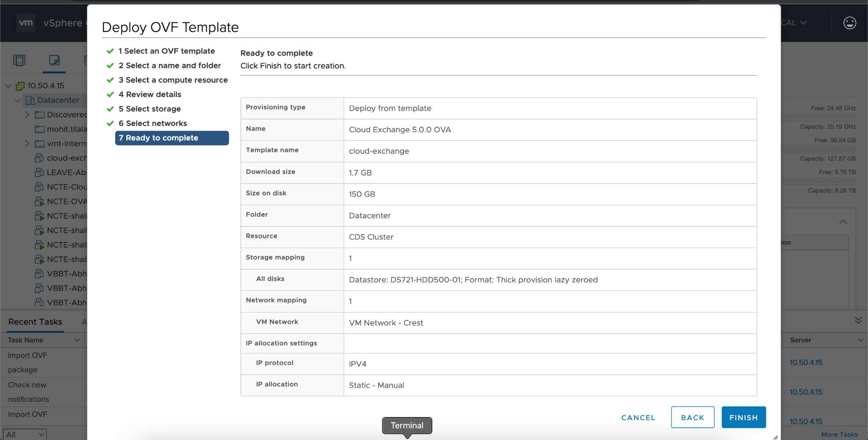This screenshot has width=868, height=440.
Task: Collapse the 10.50.4.15 vCenter node
Action: pos(8,86)
